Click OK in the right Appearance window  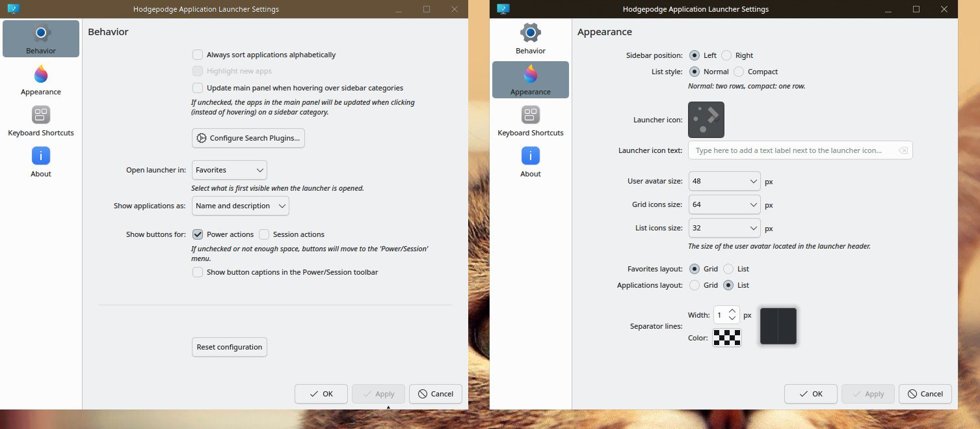(x=810, y=394)
